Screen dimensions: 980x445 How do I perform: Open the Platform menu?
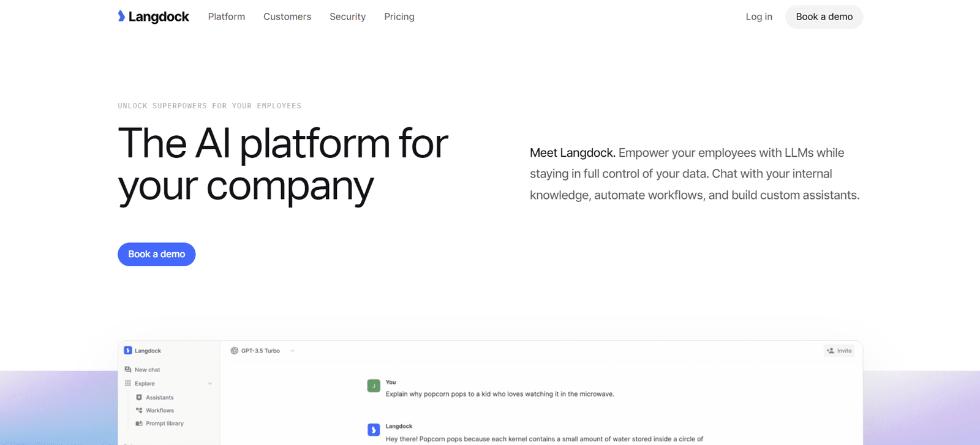click(227, 17)
